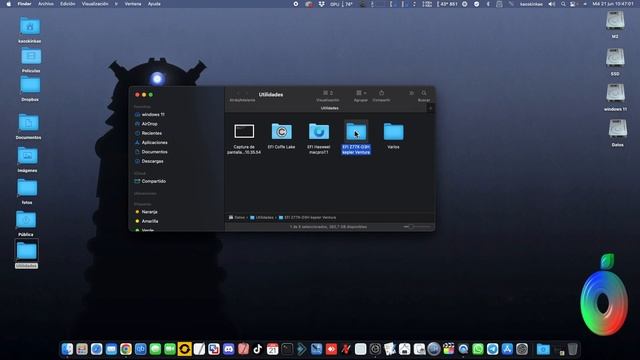Click Utilidades in the path bar
640x360 pixels.
[x=262, y=218]
